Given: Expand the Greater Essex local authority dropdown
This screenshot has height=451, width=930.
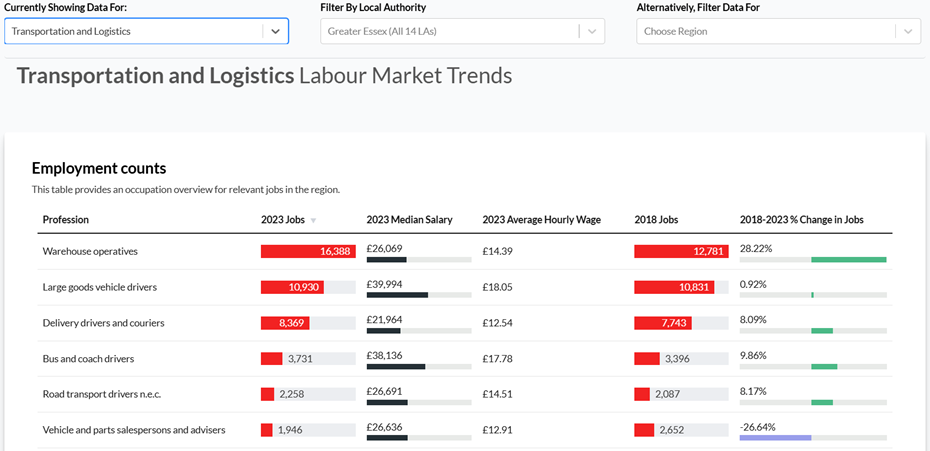Looking at the screenshot, I should pos(450,31).
